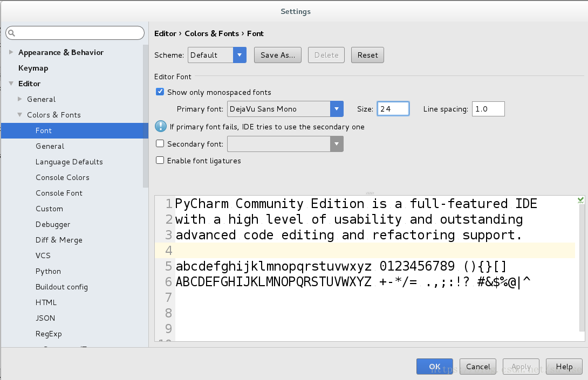Click the font Size input field
Image resolution: width=588 pixels, height=380 pixels.
(x=393, y=109)
